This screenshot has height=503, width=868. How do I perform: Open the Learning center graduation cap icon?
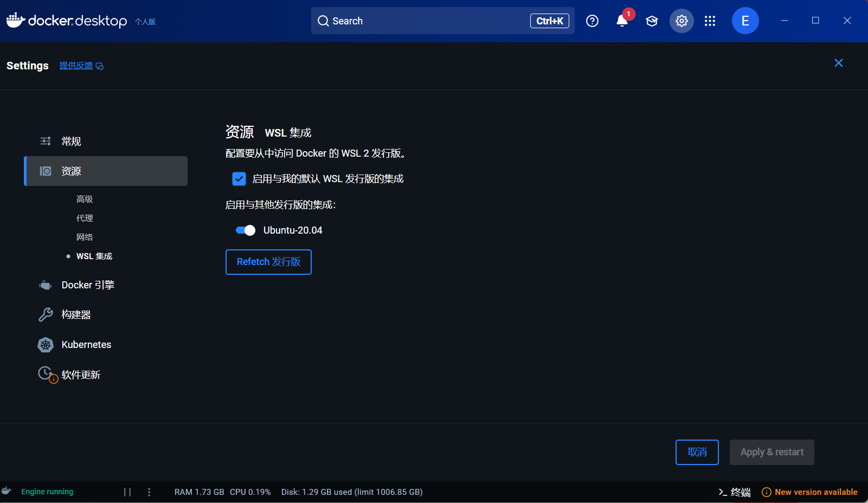tap(652, 21)
